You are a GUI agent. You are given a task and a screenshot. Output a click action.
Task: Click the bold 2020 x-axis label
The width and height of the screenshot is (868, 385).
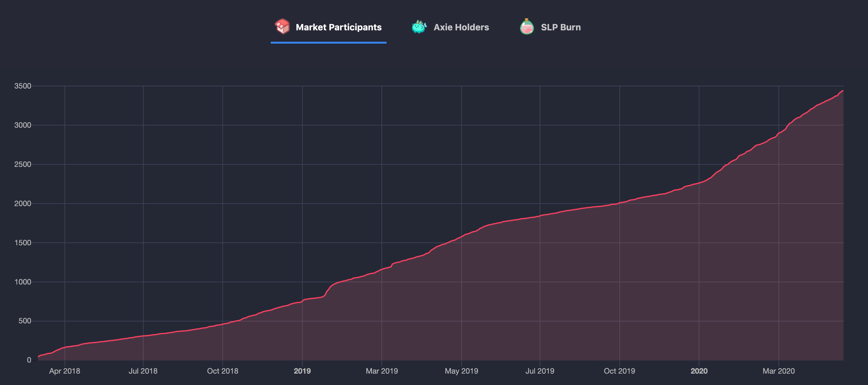pyautogui.click(x=698, y=371)
